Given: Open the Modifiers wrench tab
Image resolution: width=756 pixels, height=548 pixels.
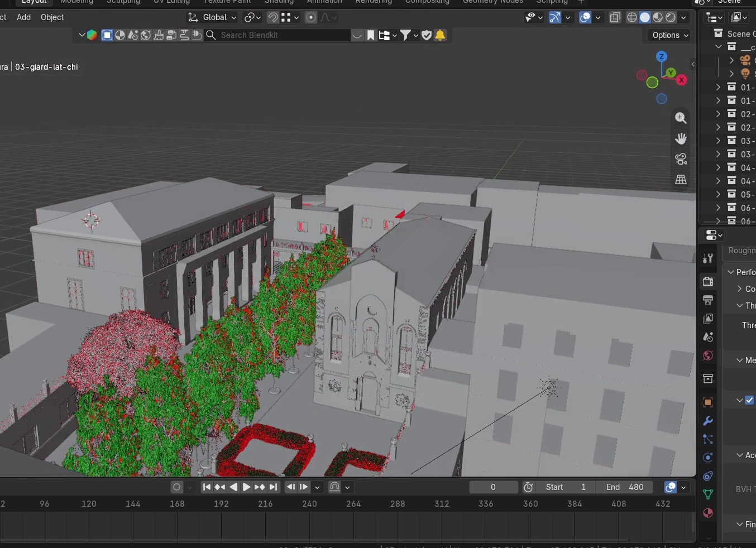Looking at the screenshot, I should 708,421.
